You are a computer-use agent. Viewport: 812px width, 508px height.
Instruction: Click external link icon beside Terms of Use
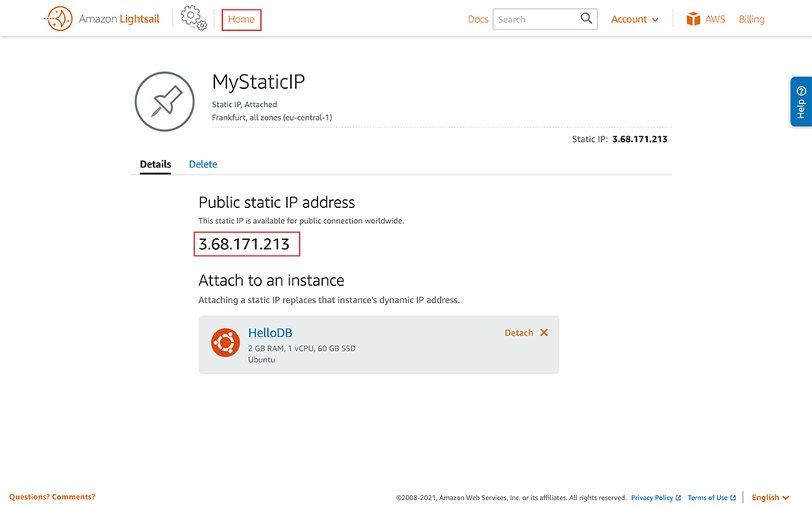tap(733, 498)
